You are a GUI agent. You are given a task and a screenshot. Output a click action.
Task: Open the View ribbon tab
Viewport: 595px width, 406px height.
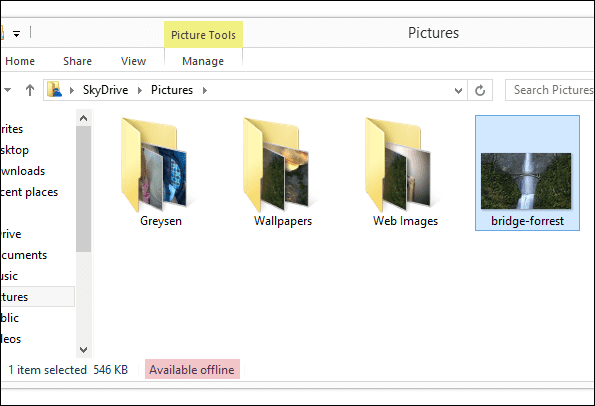pyautogui.click(x=133, y=61)
